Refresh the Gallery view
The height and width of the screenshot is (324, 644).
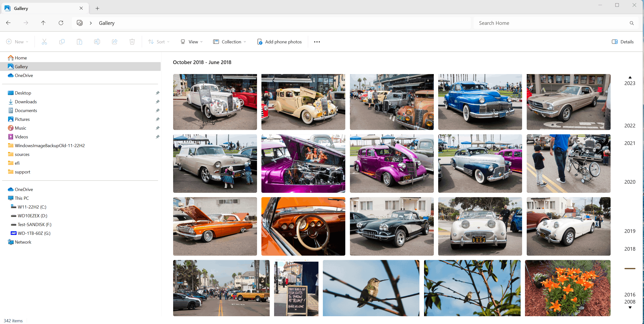pos(61,23)
